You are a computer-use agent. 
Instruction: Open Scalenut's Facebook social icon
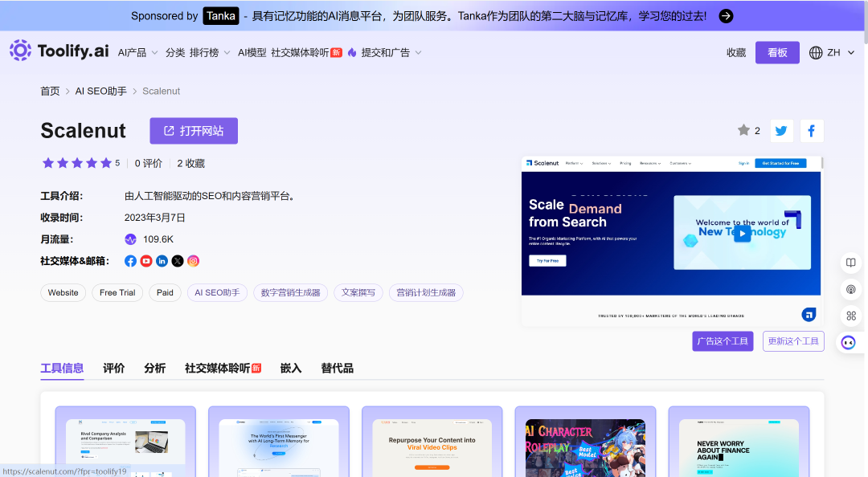[131, 261]
